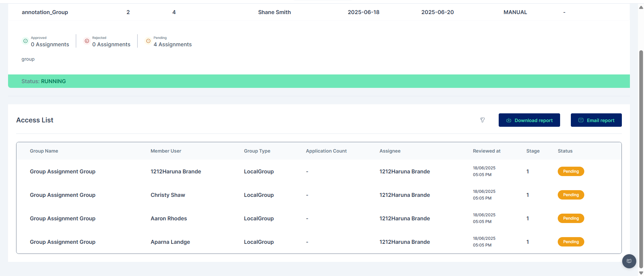The height and width of the screenshot is (276, 644).
Task: Click the Reviewed at column header
Action: pyautogui.click(x=486, y=151)
